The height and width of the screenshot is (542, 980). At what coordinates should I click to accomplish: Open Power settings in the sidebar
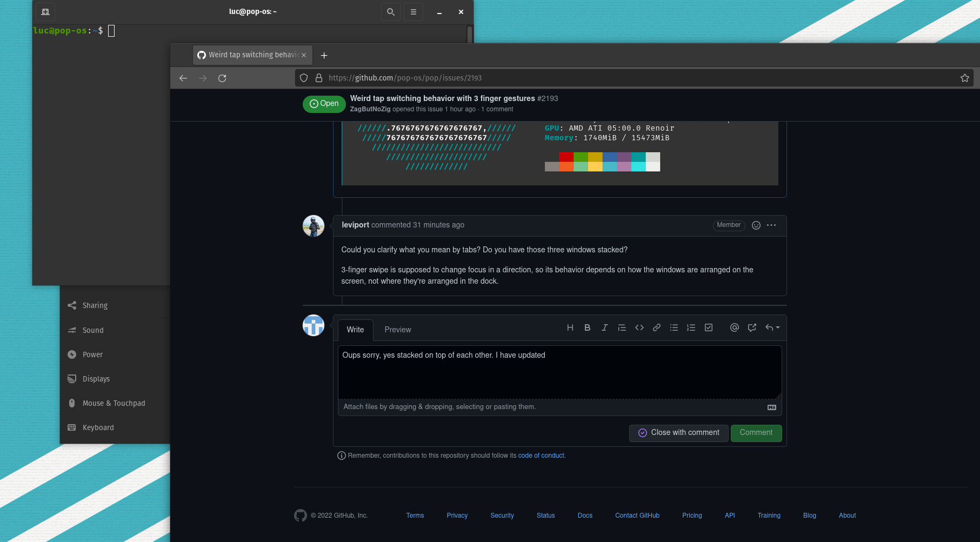click(x=115, y=354)
